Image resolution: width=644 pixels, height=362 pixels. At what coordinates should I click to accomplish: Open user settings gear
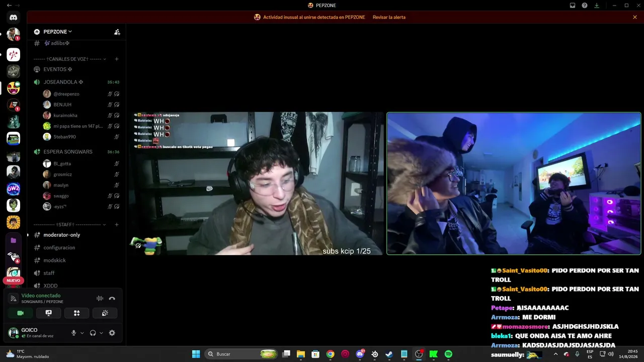pyautogui.click(x=112, y=333)
